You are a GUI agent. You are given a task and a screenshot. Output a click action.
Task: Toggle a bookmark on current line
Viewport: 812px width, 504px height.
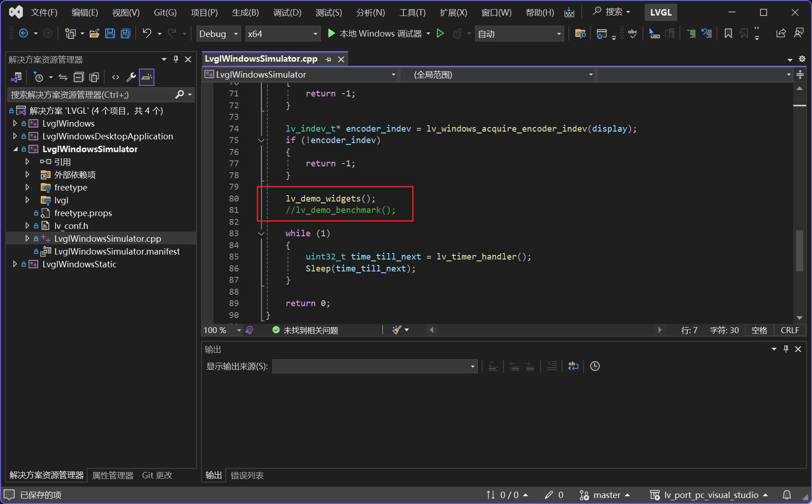click(727, 33)
